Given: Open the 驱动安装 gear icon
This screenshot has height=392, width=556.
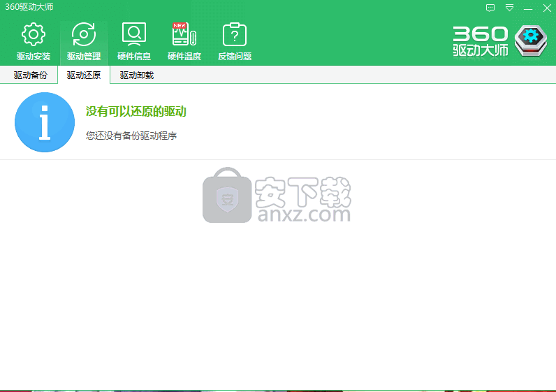Looking at the screenshot, I should pos(34,34).
